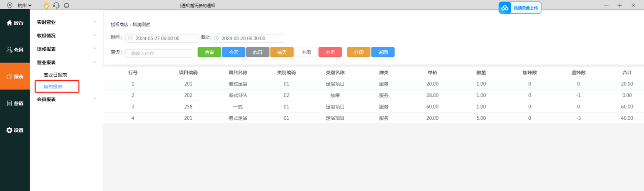Select the 泰式SPA project name cell
This screenshot has width=644, height=191.
point(238,95)
